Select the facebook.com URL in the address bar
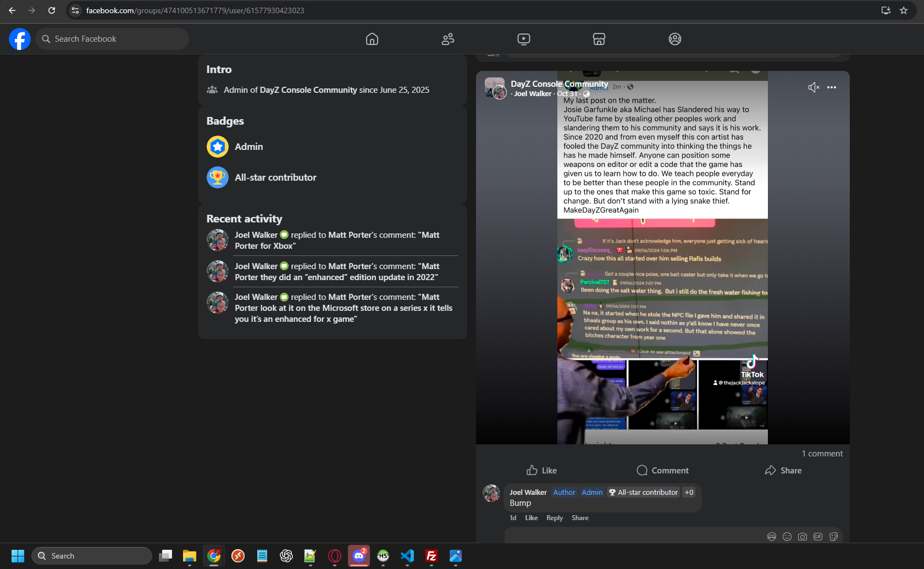This screenshot has width=924, height=569. [195, 10]
